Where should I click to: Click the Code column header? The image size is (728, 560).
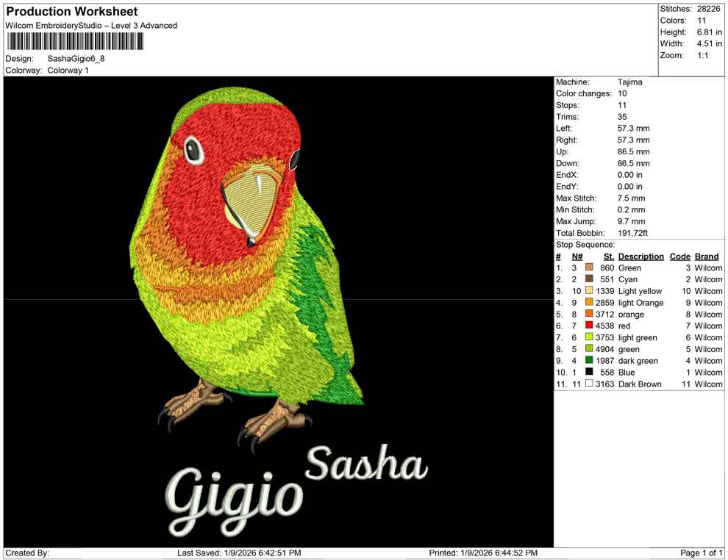point(679,256)
